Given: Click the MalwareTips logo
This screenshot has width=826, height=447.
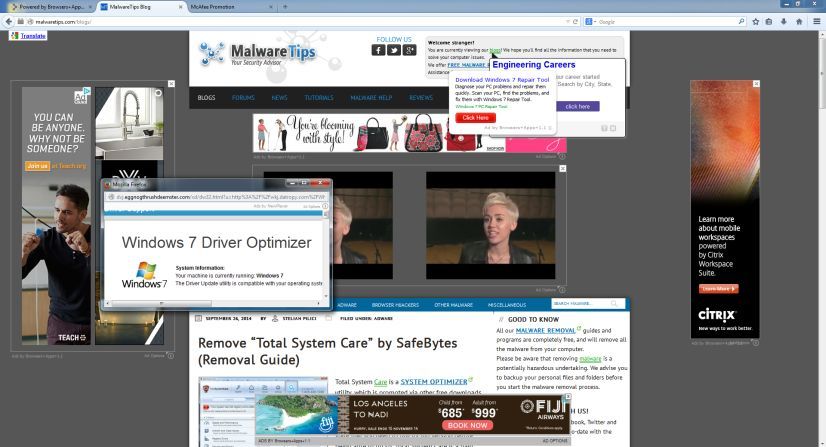Looking at the screenshot, I should coord(257,54).
